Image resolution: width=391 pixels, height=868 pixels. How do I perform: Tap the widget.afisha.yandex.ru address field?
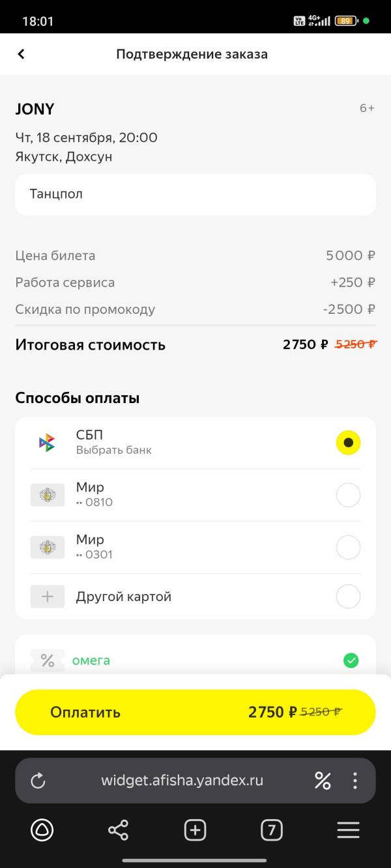pos(182,780)
